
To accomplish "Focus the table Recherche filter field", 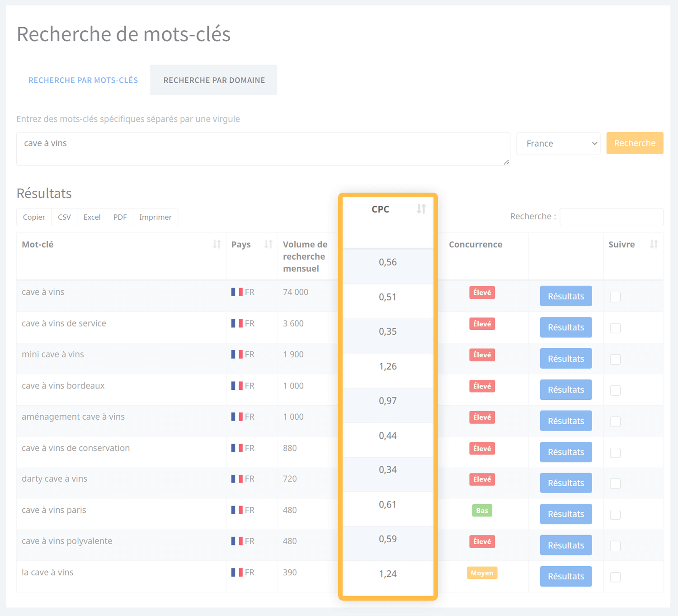I will pyautogui.click(x=611, y=217).
